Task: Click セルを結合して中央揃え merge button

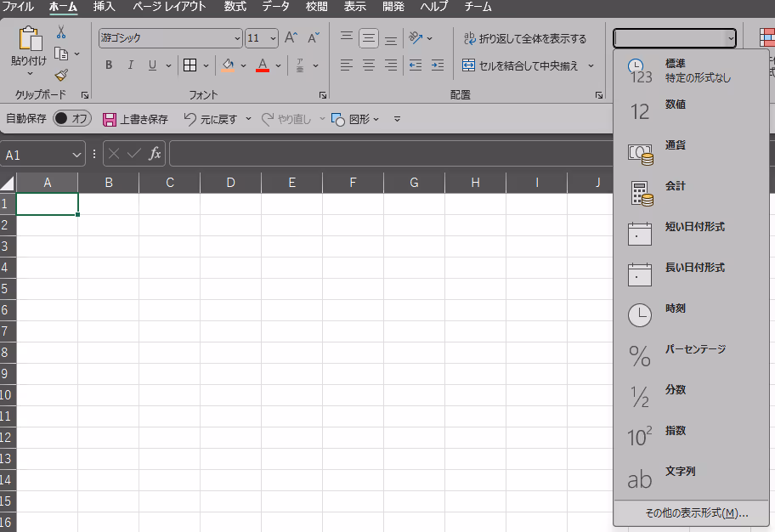Action: click(520, 65)
